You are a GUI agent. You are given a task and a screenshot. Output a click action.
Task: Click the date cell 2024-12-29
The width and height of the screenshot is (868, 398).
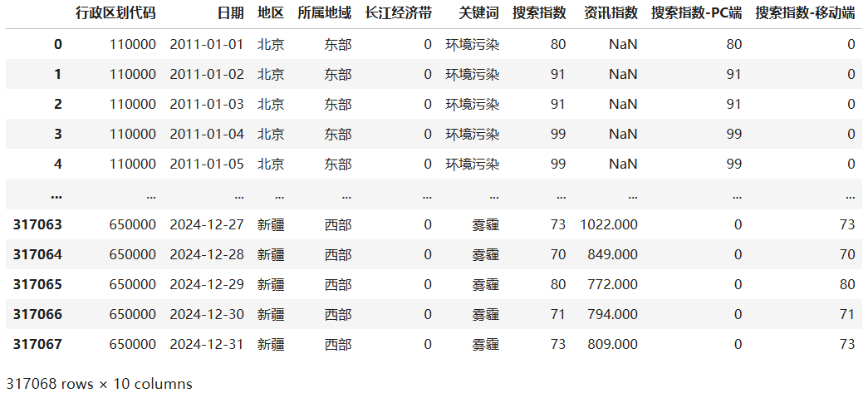[x=207, y=284]
